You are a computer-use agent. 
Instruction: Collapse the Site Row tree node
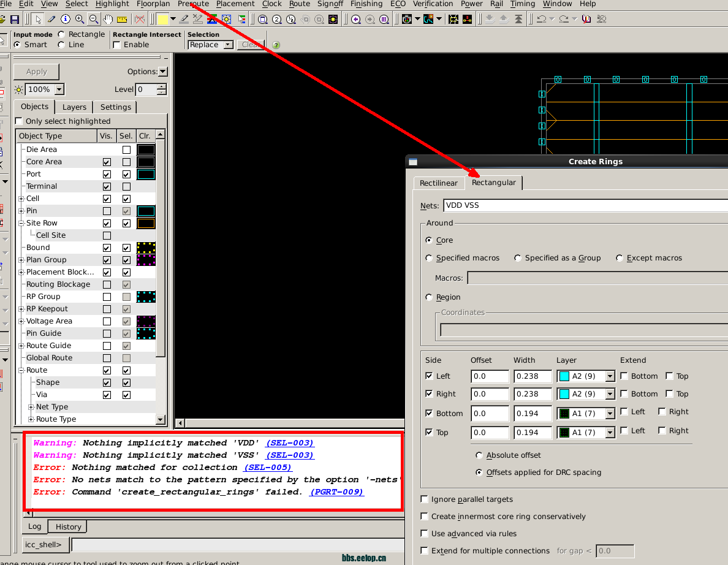pos(21,223)
